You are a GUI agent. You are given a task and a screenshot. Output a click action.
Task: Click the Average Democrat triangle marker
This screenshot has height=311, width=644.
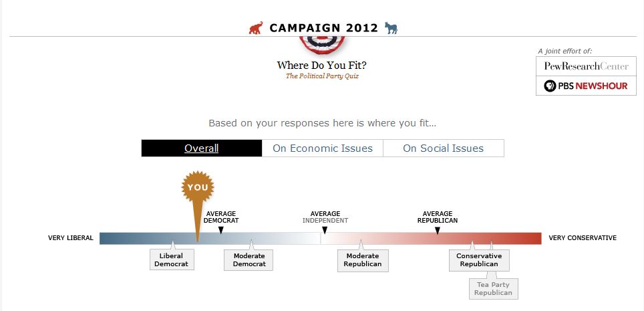pos(220,230)
